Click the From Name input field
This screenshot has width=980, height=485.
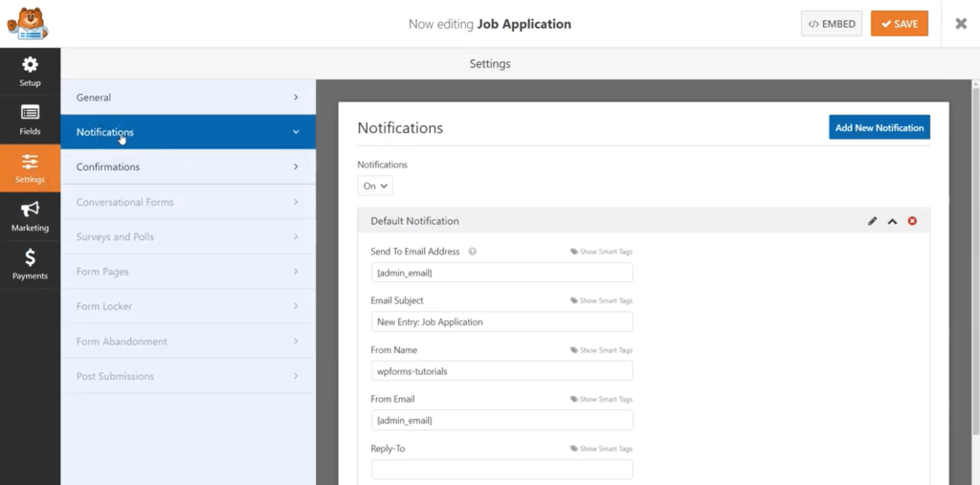(501, 371)
